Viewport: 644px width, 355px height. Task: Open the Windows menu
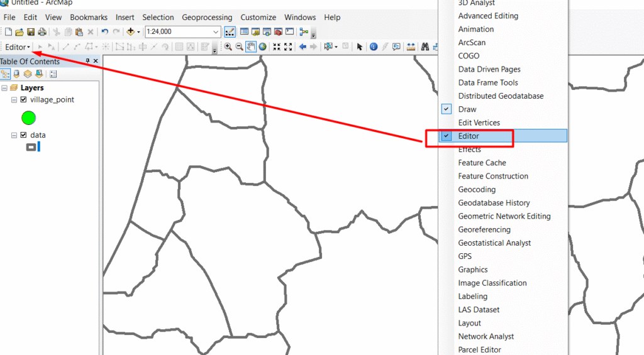[x=300, y=17]
